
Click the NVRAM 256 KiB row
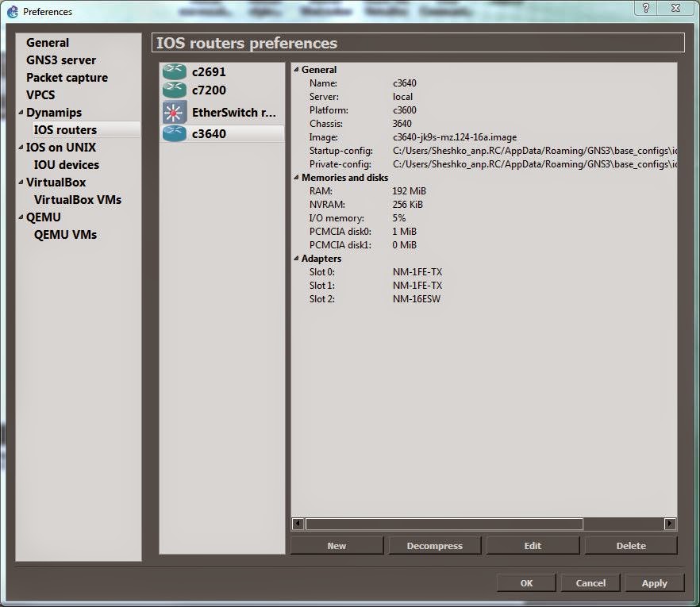click(x=484, y=205)
